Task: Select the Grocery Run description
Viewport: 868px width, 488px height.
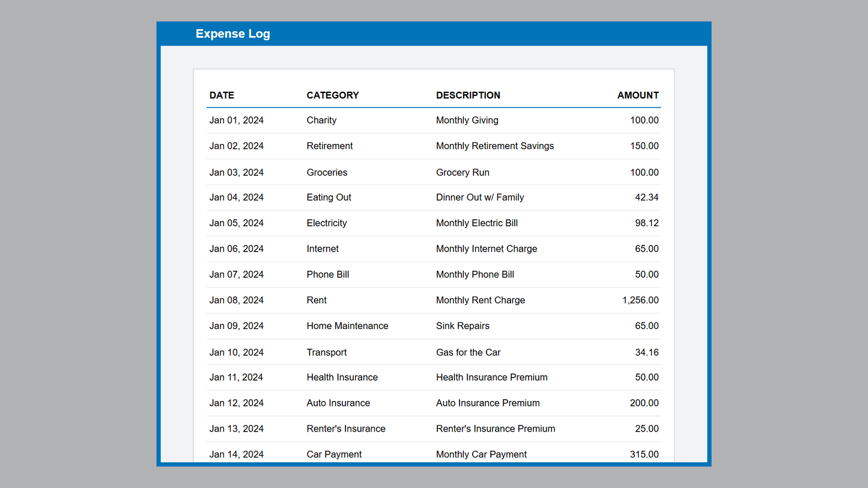Action: point(463,172)
